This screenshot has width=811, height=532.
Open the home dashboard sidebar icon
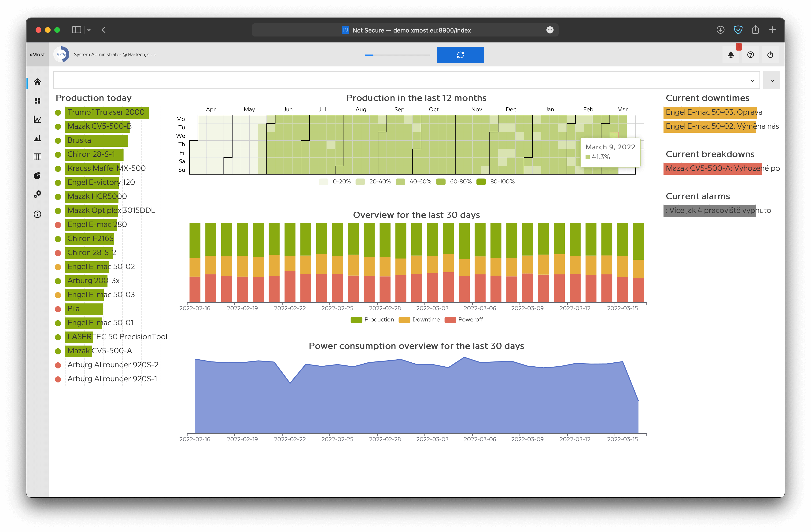[37, 82]
